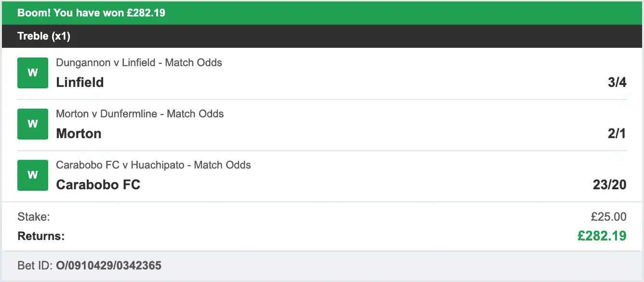Click the W badge next to Carabobo FC
The width and height of the screenshot is (644, 282).
click(x=32, y=175)
